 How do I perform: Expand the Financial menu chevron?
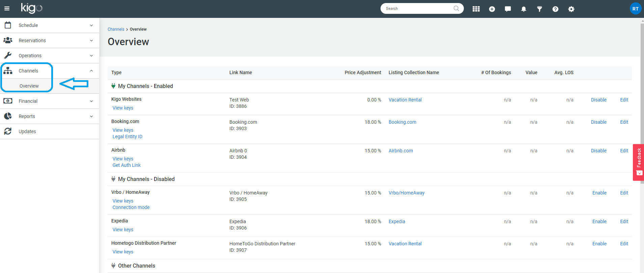coord(91,101)
